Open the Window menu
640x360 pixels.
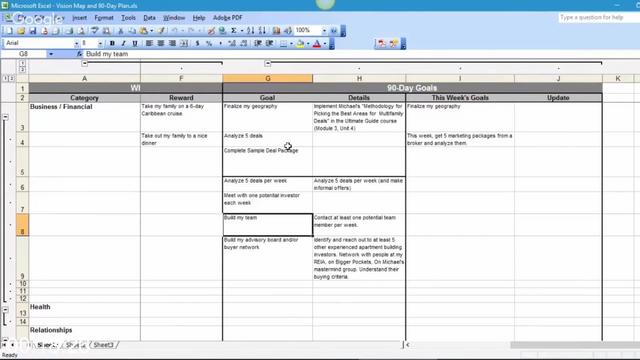tap(174, 18)
